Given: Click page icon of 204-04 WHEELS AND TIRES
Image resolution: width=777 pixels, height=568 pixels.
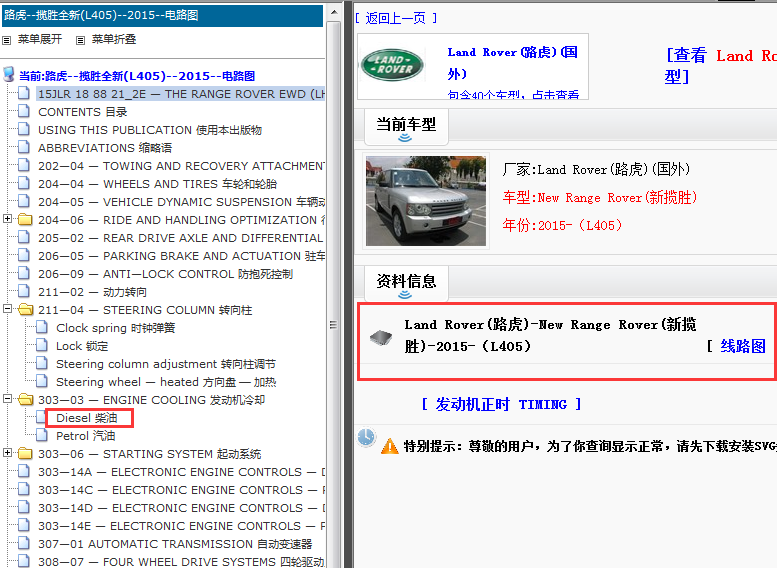Looking at the screenshot, I should [24, 183].
